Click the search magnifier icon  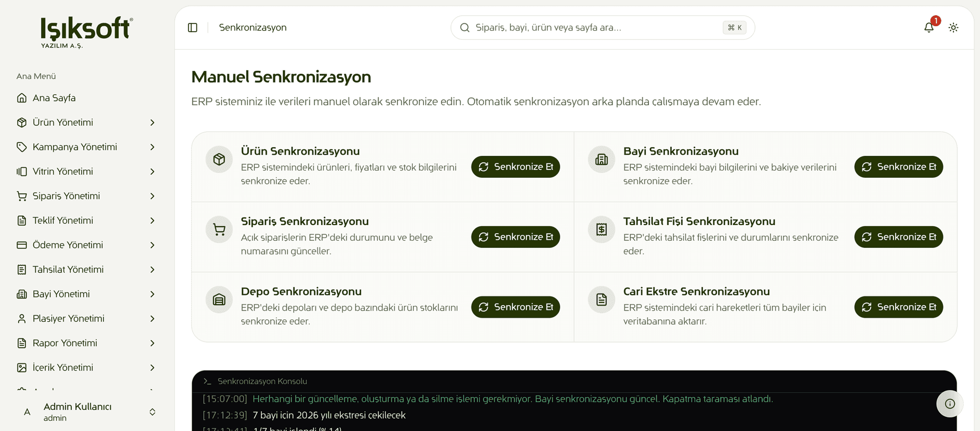click(x=465, y=28)
